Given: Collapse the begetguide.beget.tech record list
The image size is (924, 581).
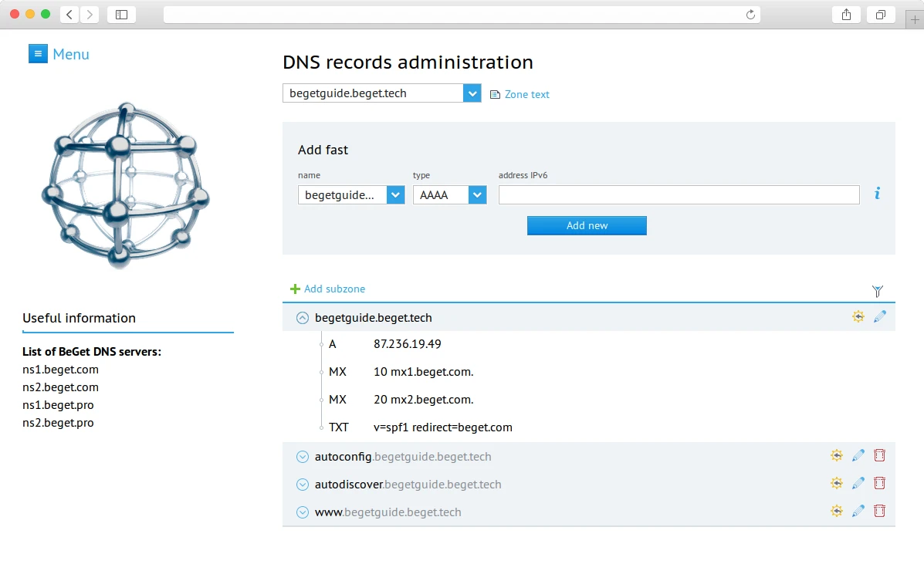Looking at the screenshot, I should coord(302,317).
